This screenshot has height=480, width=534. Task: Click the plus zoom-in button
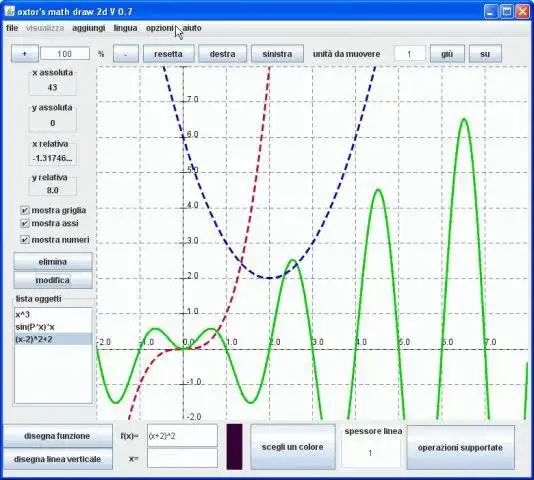(x=25, y=53)
